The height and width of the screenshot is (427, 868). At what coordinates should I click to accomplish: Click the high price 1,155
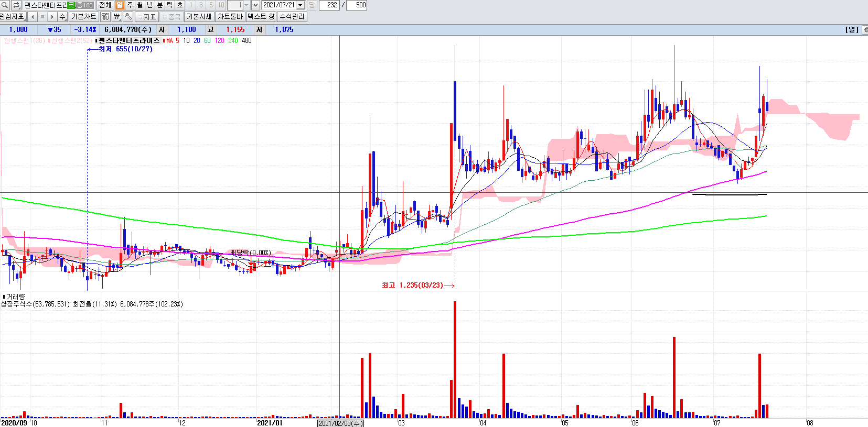pos(235,30)
